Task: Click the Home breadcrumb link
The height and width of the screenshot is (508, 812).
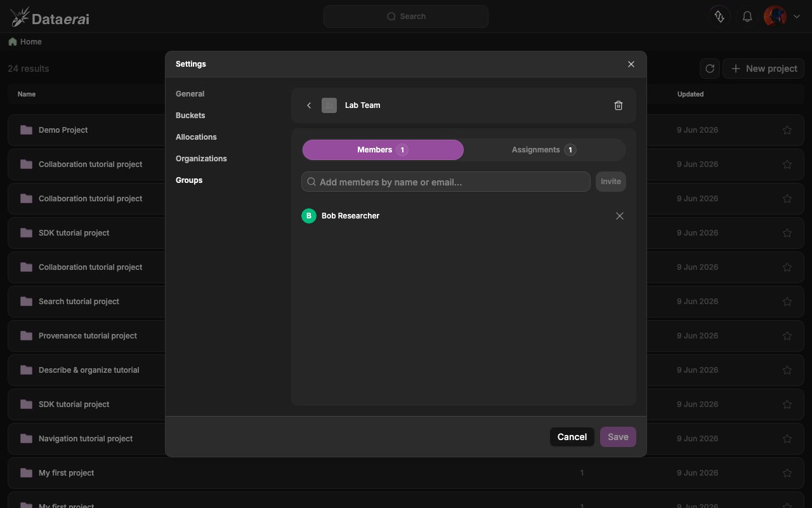Action: [x=31, y=42]
